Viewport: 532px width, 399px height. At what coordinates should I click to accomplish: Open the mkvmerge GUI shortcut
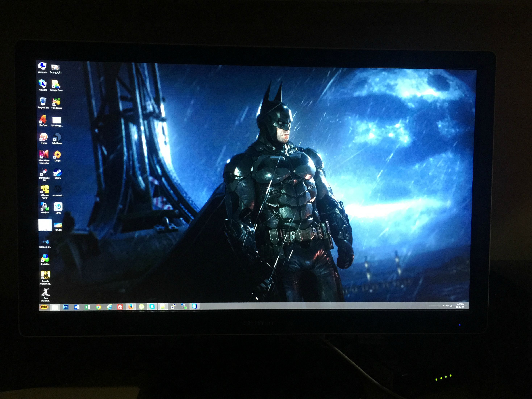[44, 175]
